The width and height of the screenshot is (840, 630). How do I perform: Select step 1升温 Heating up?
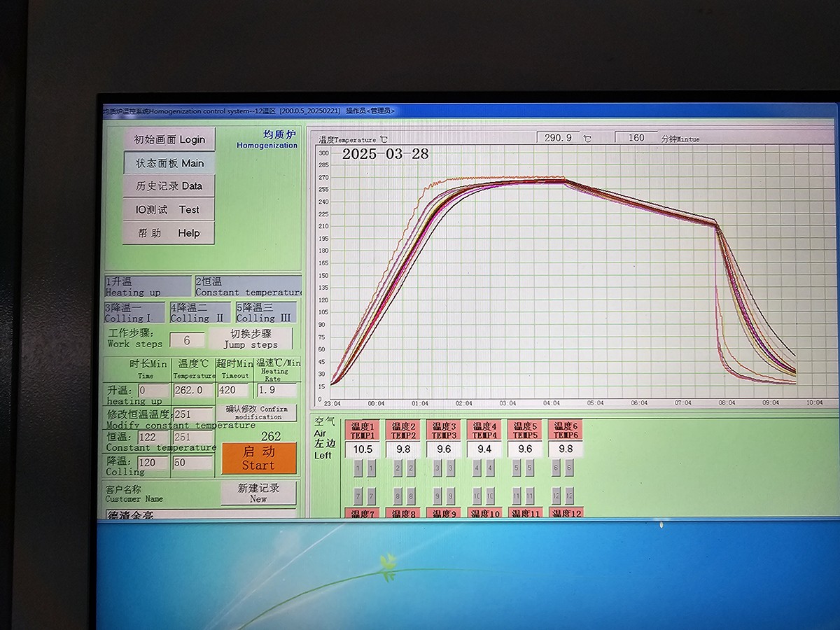point(148,286)
